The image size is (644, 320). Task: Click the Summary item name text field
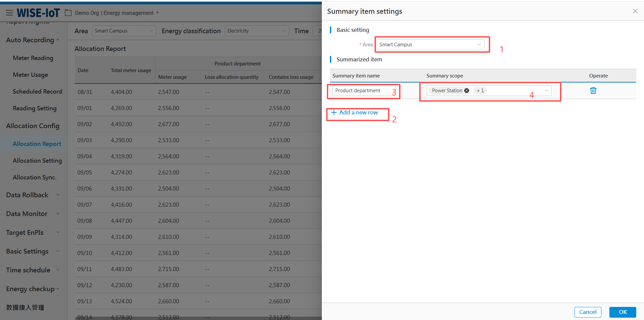tap(362, 91)
